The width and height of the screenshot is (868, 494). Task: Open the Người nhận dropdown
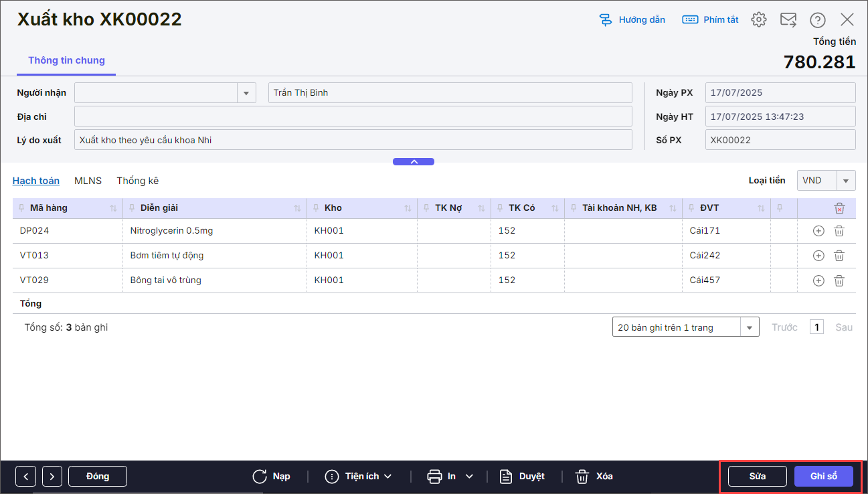point(246,93)
